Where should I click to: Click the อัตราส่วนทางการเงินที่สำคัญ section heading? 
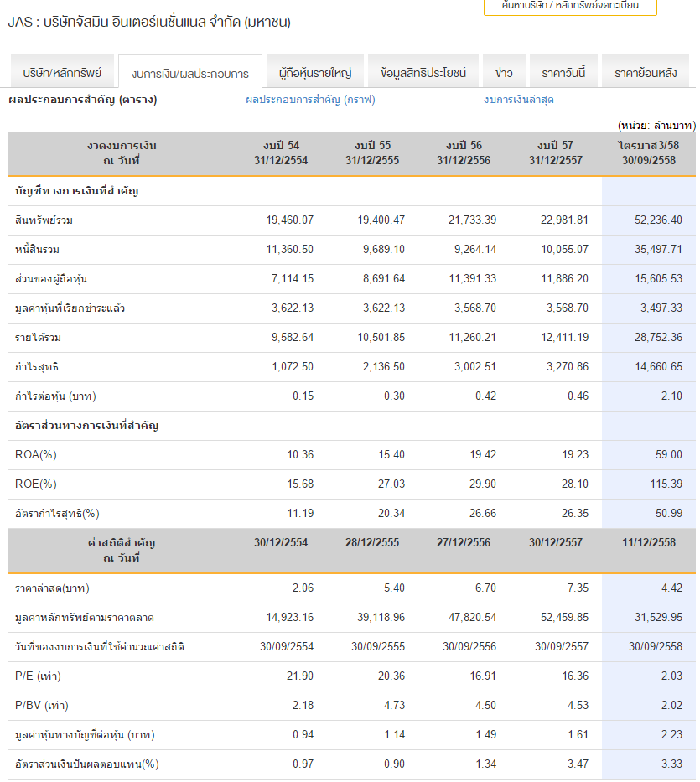(x=87, y=426)
